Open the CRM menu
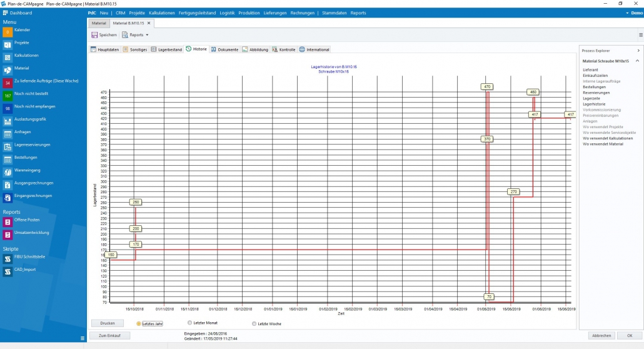The width and height of the screenshot is (644, 349). tap(120, 13)
